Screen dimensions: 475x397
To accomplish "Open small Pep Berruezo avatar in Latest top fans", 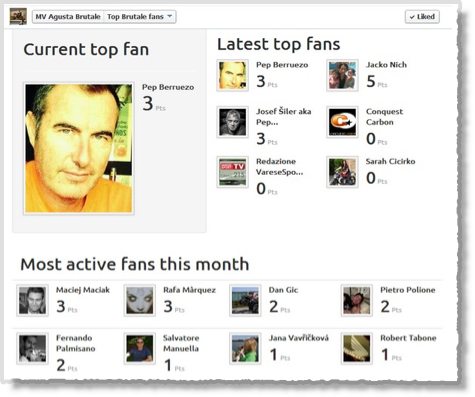I will coord(233,75).
